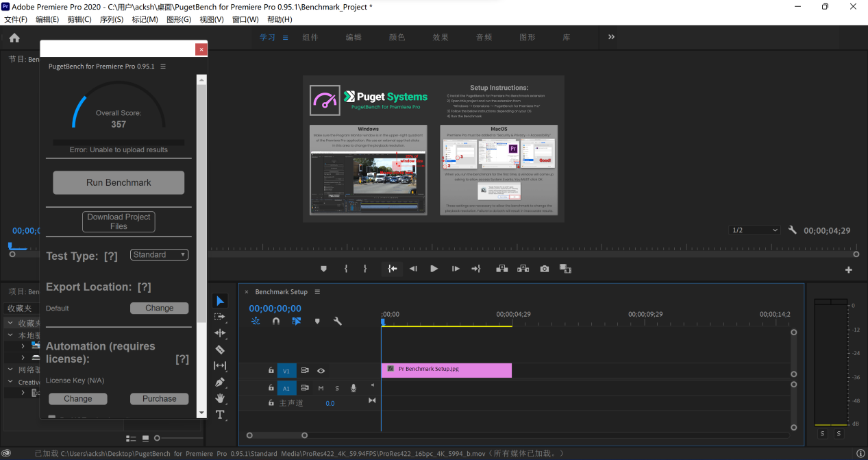Click the Home icon in workspace bar
This screenshot has width=868, height=460.
[14, 38]
